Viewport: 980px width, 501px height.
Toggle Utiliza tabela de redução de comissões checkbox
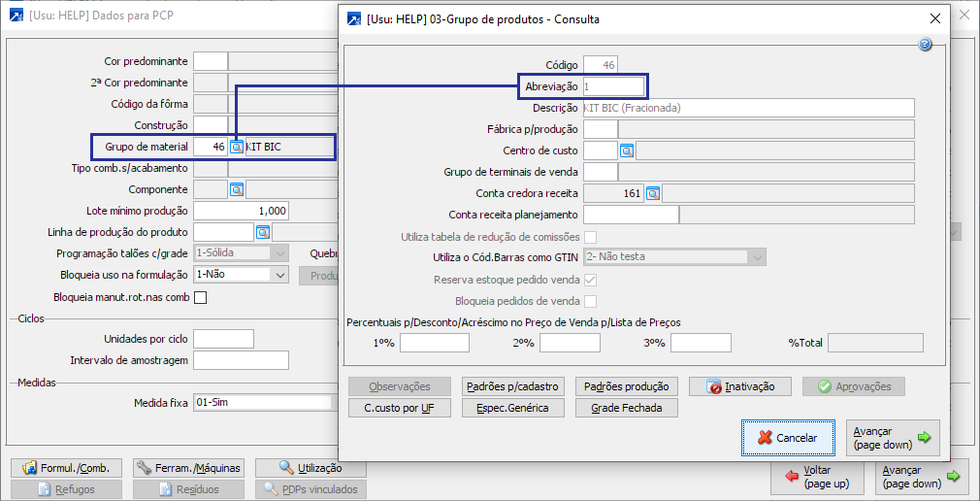pos(590,237)
